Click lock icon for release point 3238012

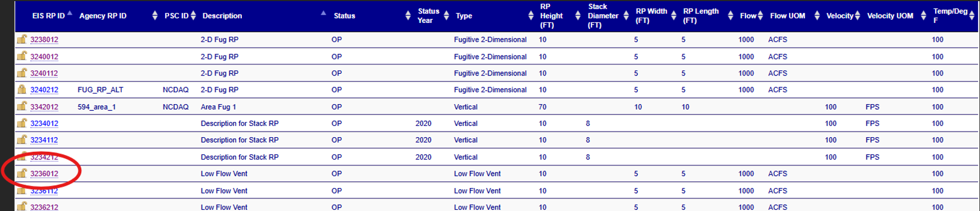[x=22, y=39]
